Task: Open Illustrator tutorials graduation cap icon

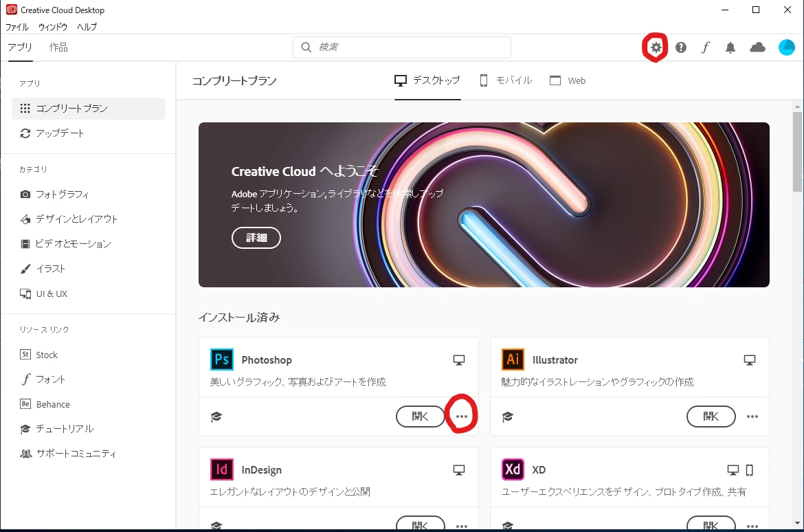Action: [x=508, y=417]
